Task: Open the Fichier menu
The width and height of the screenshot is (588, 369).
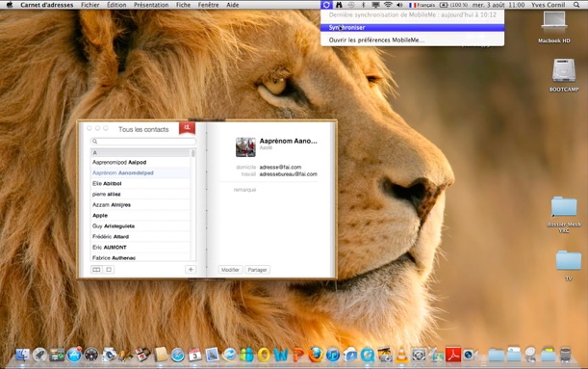Action: [x=90, y=5]
